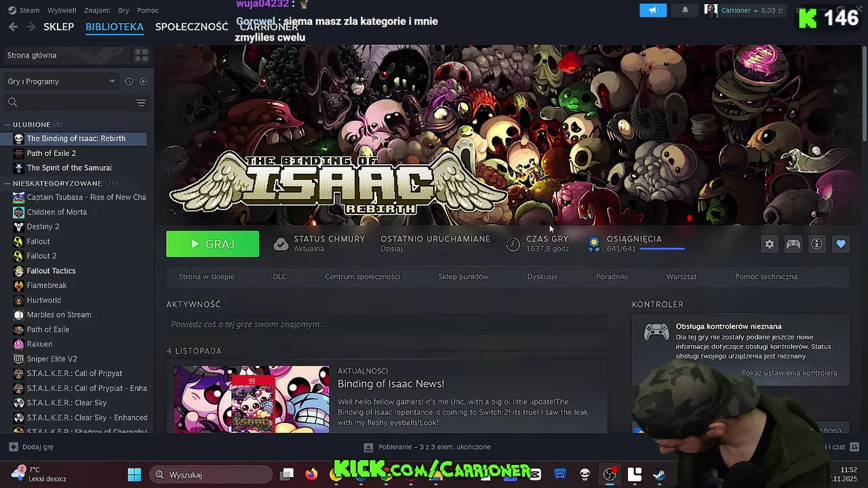Open Strona w sklepie link

coord(206,277)
